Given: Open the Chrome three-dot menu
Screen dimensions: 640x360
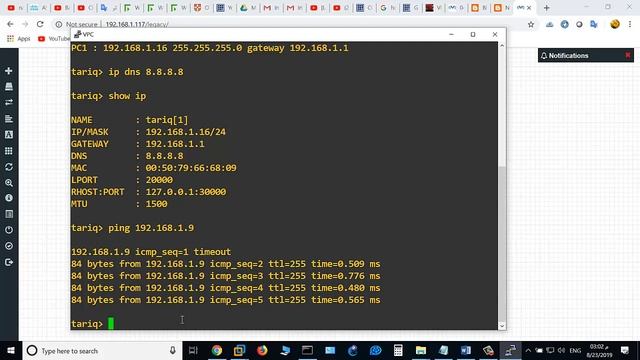Looking at the screenshot, I should pyautogui.click(x=630, y=24).
